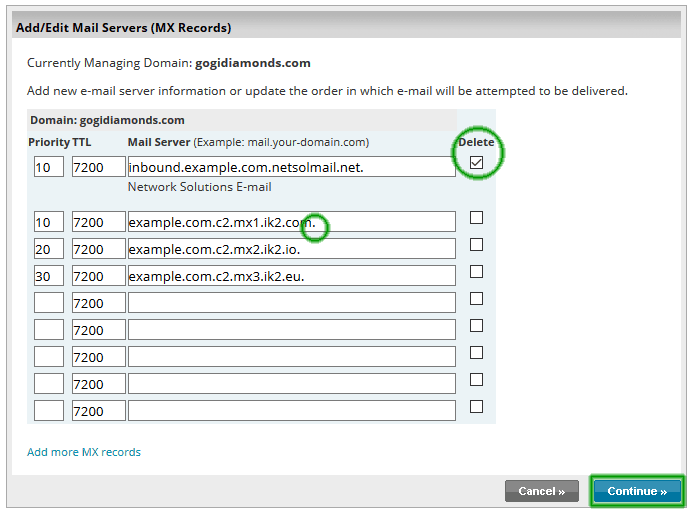Screen dimensions: 693x514
Task: Edit the example.com.c2.mx1.ik2.com mail server field
Action: (x=291, y=222)
